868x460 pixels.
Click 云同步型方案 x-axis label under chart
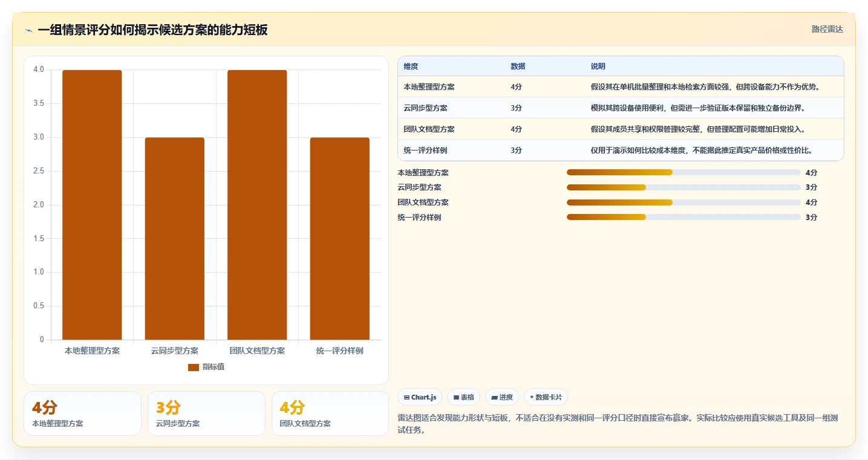click(x=175, y=351)
